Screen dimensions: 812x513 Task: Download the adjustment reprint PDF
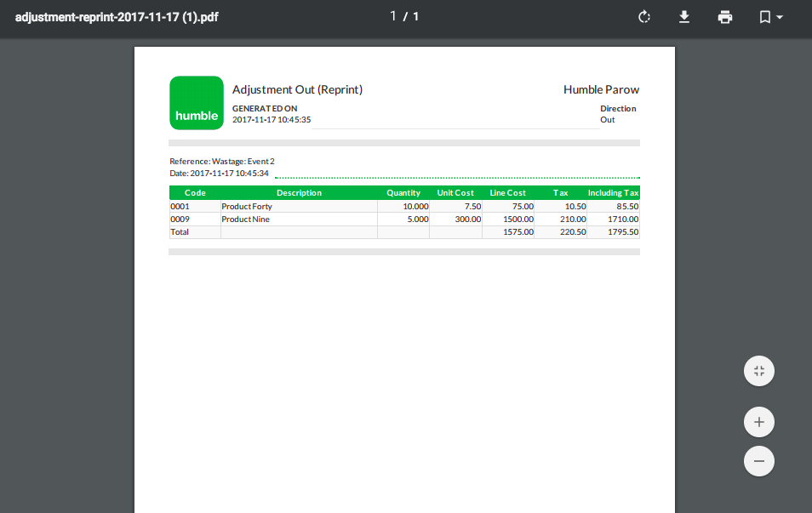click(684, 17)
